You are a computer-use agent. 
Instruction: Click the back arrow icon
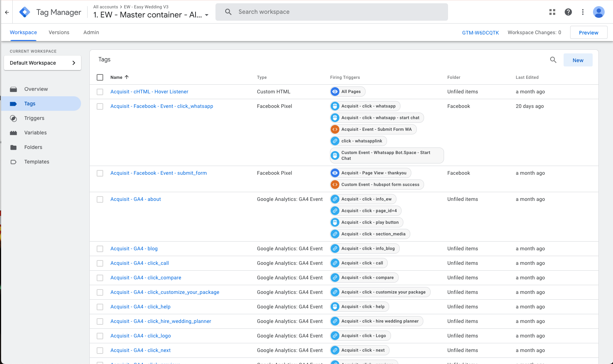coord(7,12)
